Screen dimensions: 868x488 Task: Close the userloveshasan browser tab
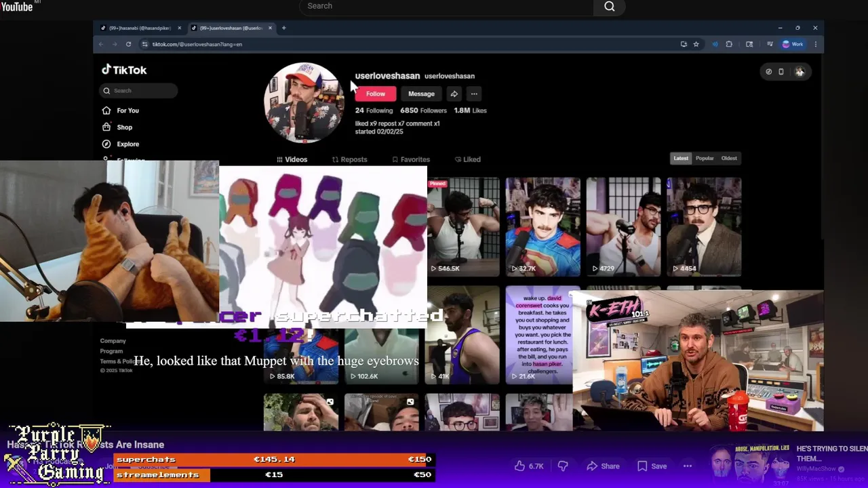coord(270,28)
